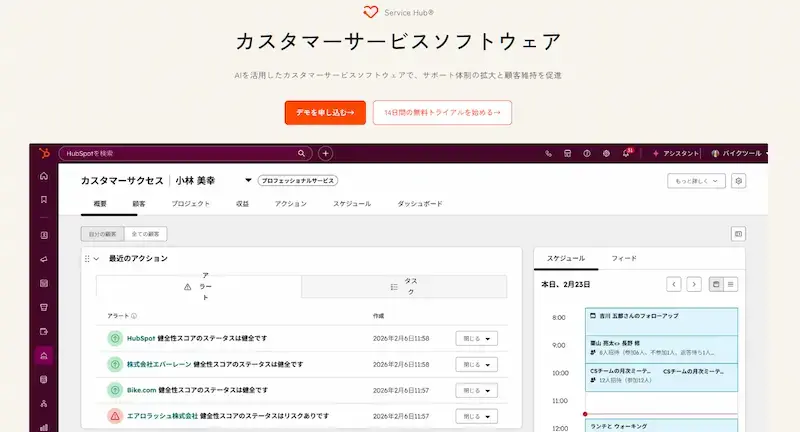The width and height of the screenshot is (800, 432).
Task: Click デモを申し込む button
Action: [x=325, y=113]
